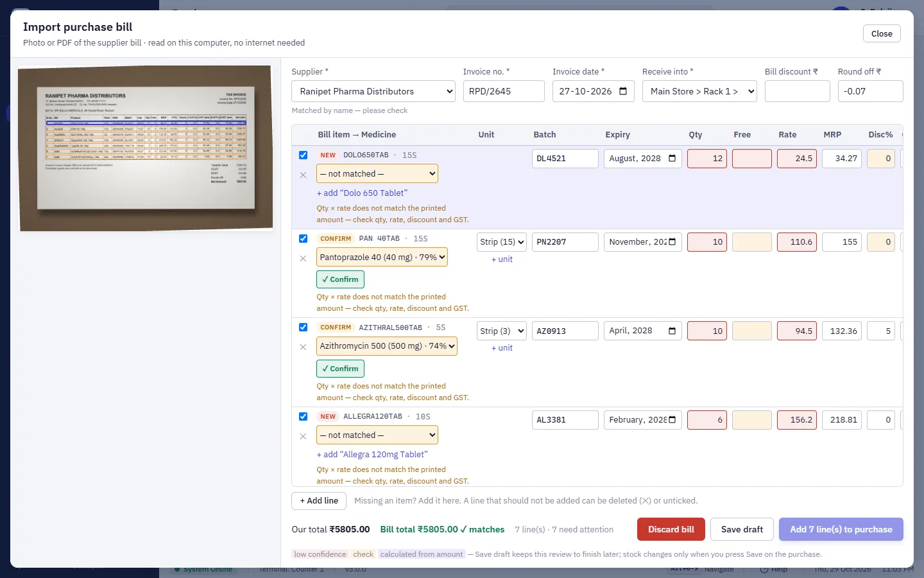Open the Azithromycin 500 medicine match dropdown

[387, 346]
